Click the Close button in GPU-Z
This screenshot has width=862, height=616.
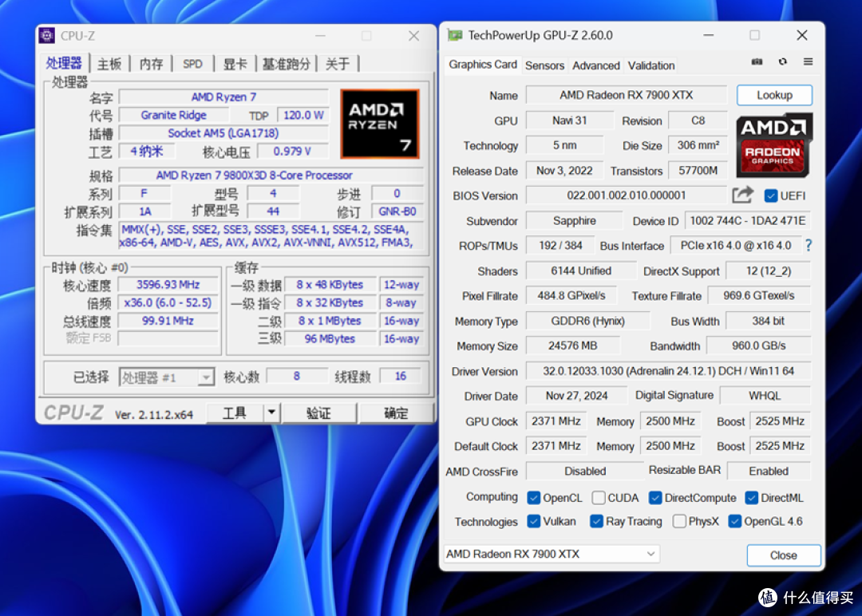[x=784, y=555]
